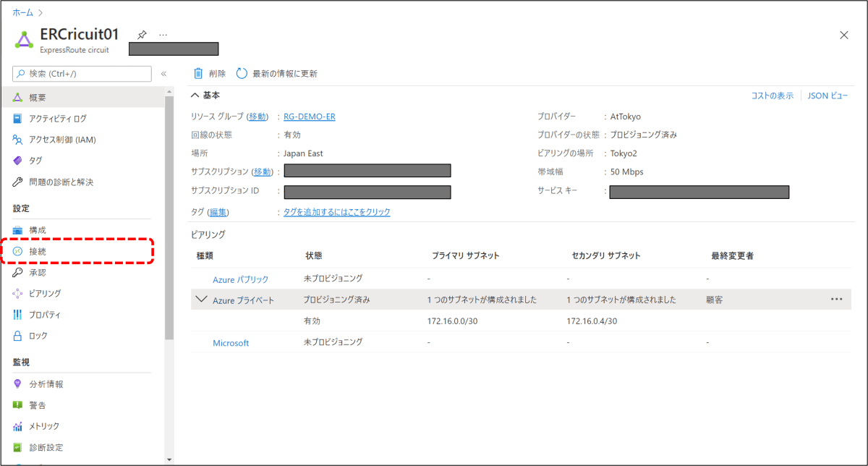This screenshot has height=466, width=868.
Task: Open the Azure パブリック peering
Action: (240, 279)
